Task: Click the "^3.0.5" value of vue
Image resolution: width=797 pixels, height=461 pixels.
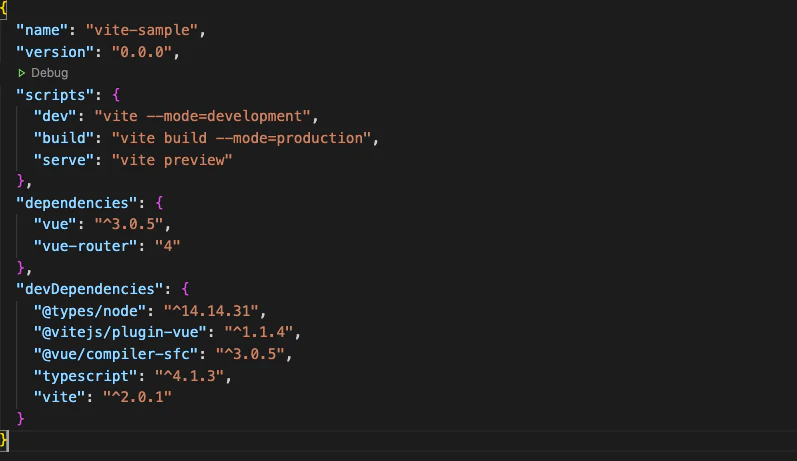Action: 129,224
